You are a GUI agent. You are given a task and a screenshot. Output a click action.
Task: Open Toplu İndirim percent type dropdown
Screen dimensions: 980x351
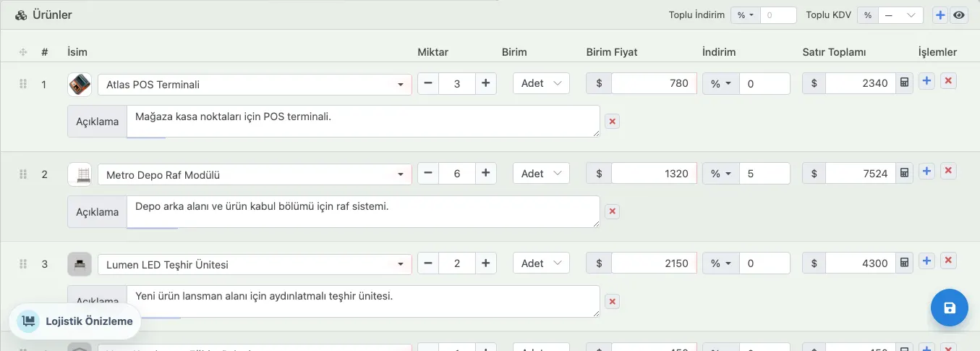coord(745,15)
